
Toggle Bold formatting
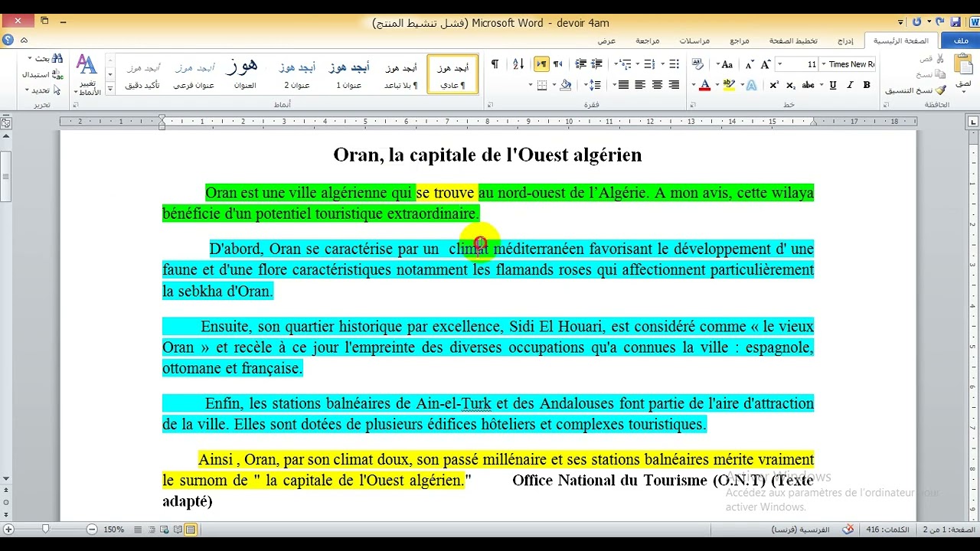pyautogui.click(x=867, y=85)
